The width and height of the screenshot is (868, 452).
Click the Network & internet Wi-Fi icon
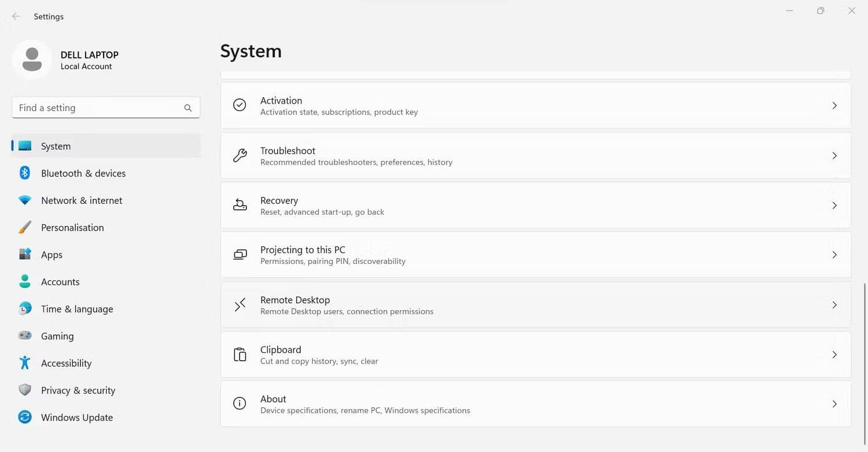pos(25,200)
